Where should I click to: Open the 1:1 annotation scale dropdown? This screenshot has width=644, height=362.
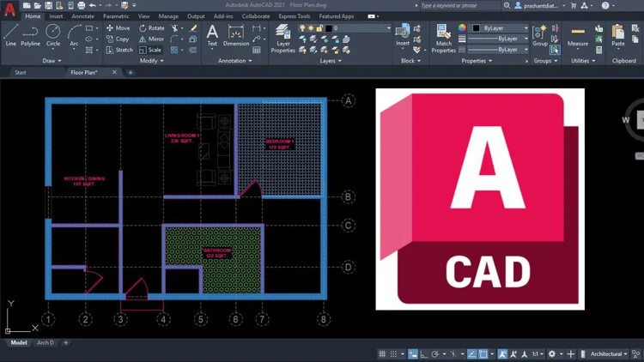coord(538,353)
